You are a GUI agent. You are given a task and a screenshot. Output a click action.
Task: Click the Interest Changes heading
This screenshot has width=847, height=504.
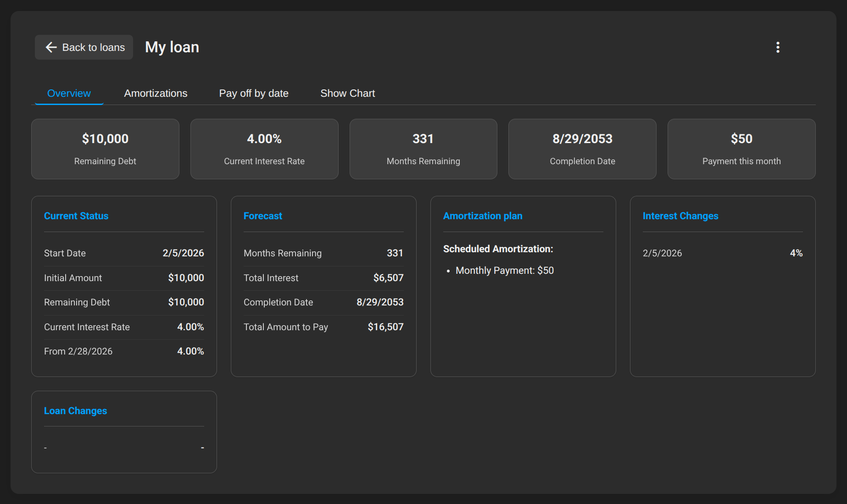[680, 216]
